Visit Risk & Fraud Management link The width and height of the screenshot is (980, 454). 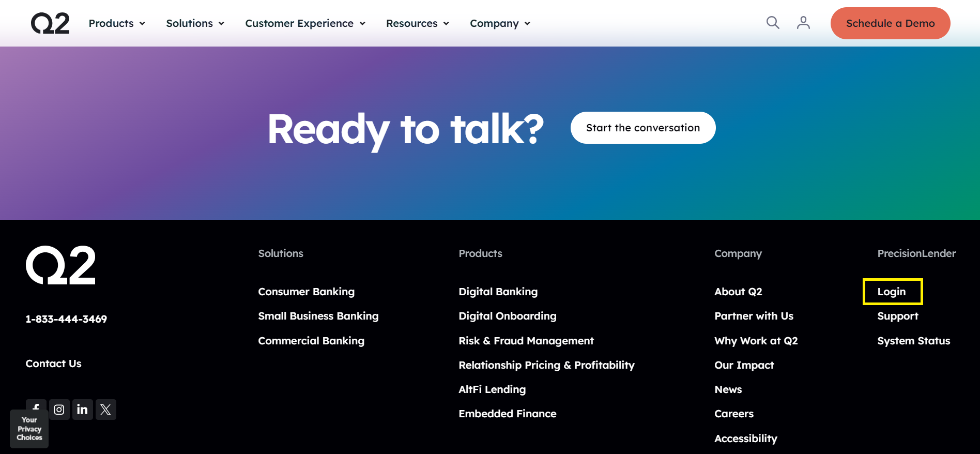coord(526,341)
